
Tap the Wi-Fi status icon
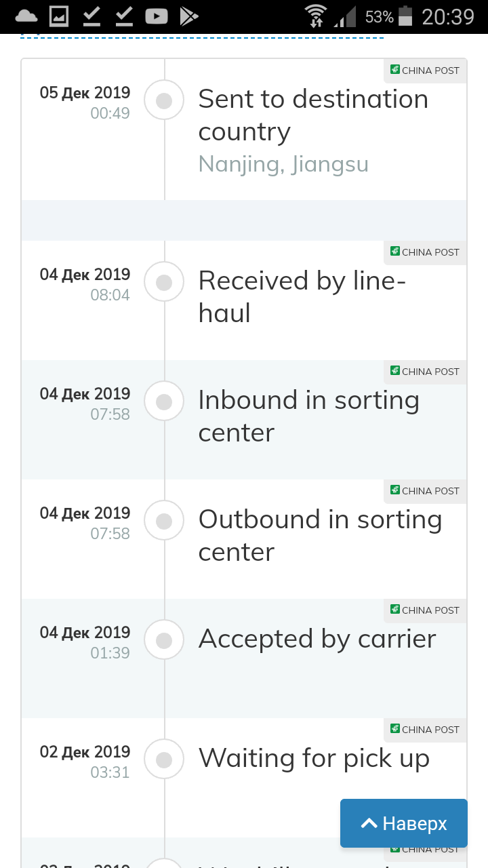(315, 16)
